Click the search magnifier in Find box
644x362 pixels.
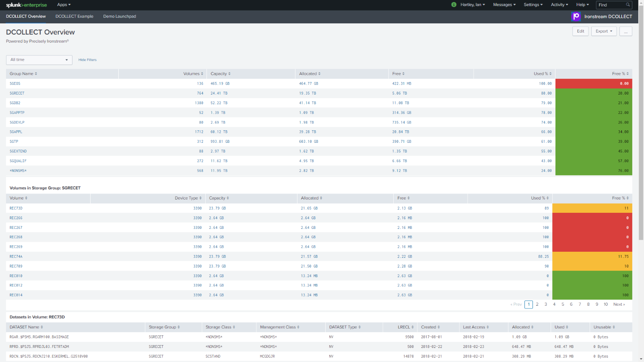pyautogui.click(x=627, y=5)
